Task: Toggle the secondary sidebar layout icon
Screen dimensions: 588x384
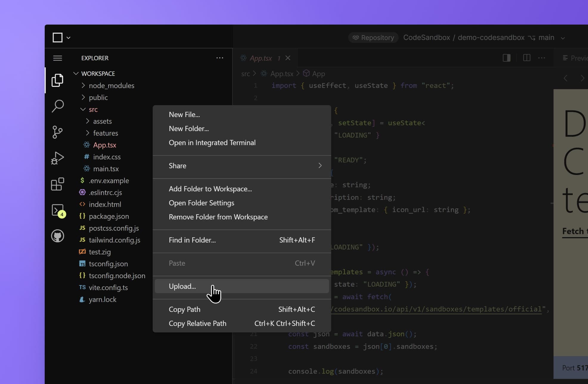Action: tap(507, 58)
